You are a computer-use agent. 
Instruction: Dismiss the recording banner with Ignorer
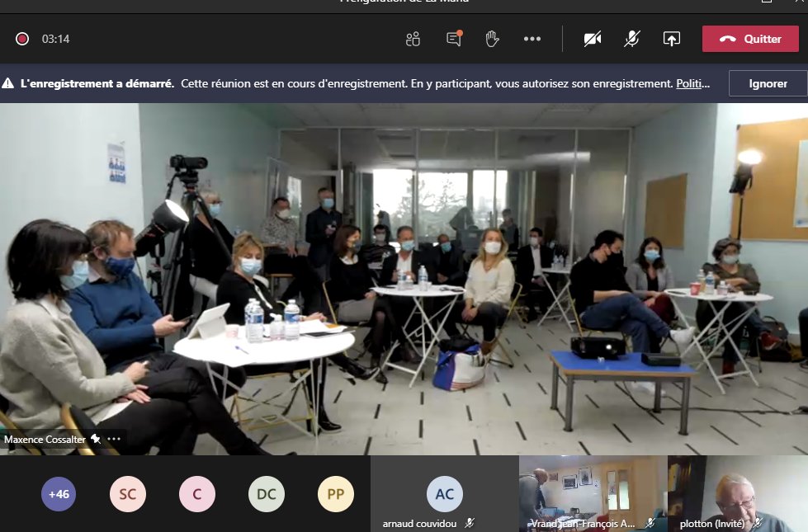pyautogui.click(x=768, y=82)
